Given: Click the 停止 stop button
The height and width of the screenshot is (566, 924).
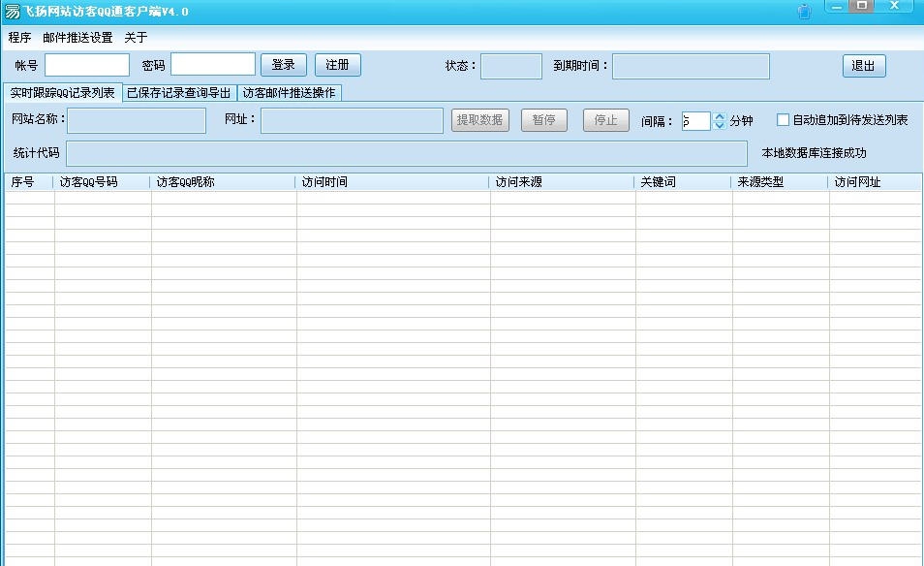Looking at the screenshot, I should click(604, 120).
